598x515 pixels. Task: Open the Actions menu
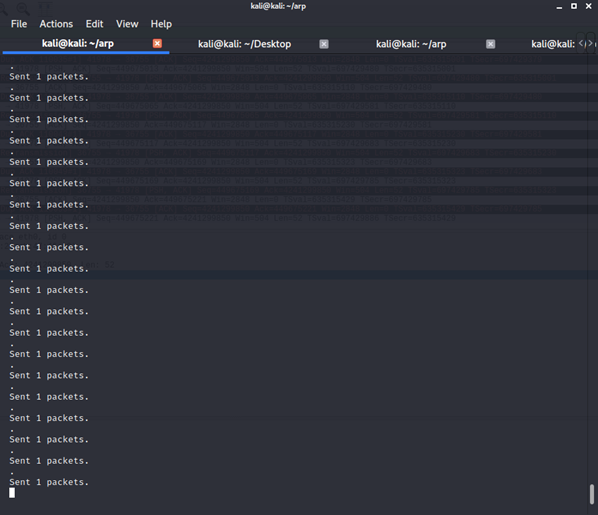pyautogui.click(x=56, y=24)
